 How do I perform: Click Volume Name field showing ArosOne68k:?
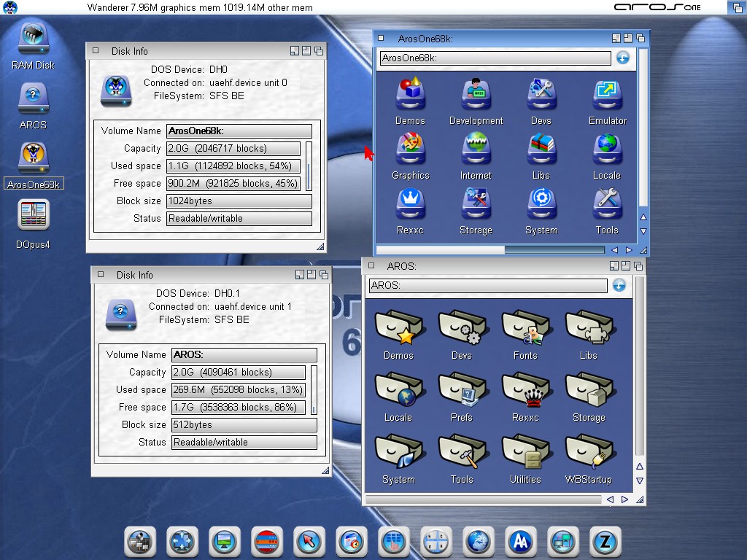239,131
